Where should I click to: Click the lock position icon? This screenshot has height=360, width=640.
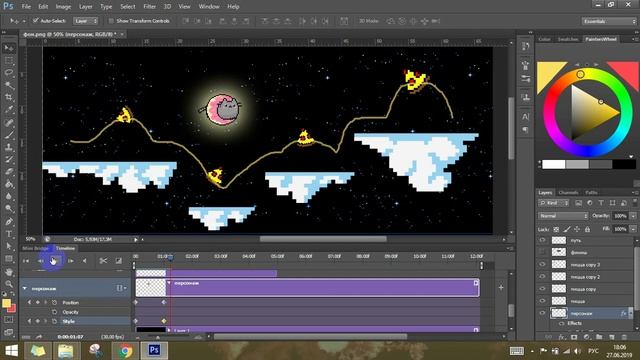577,229
